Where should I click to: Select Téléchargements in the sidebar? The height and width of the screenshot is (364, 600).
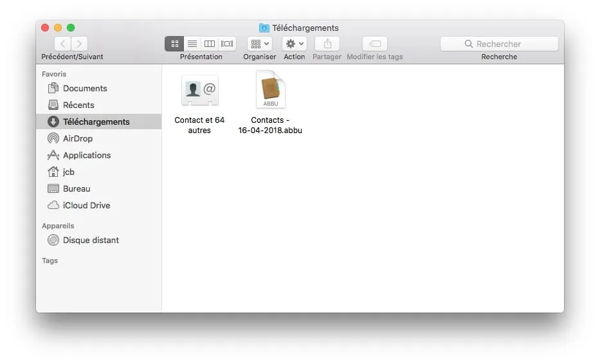tap(99, 122)
